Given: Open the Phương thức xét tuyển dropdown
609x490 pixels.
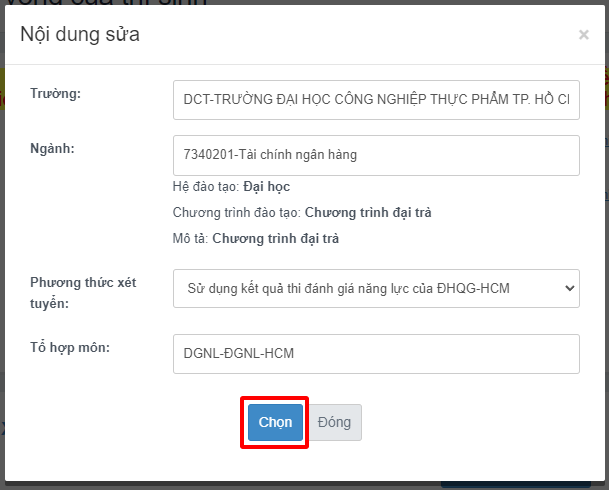Looking at the screenshot, I should pyautogui.click(x=376, y=288).
